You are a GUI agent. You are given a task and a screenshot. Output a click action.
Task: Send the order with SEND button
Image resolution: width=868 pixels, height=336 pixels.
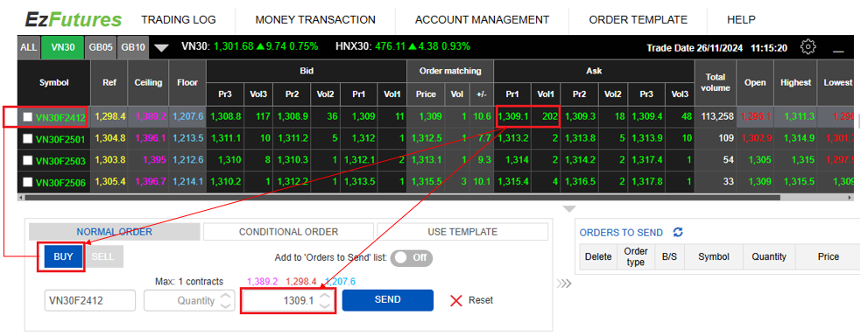pos(387,299)
